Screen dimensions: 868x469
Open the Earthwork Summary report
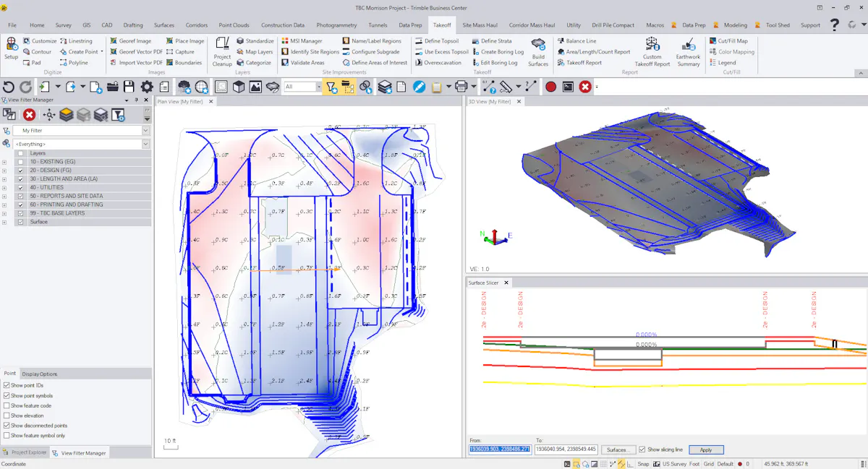tap(688, 51)
